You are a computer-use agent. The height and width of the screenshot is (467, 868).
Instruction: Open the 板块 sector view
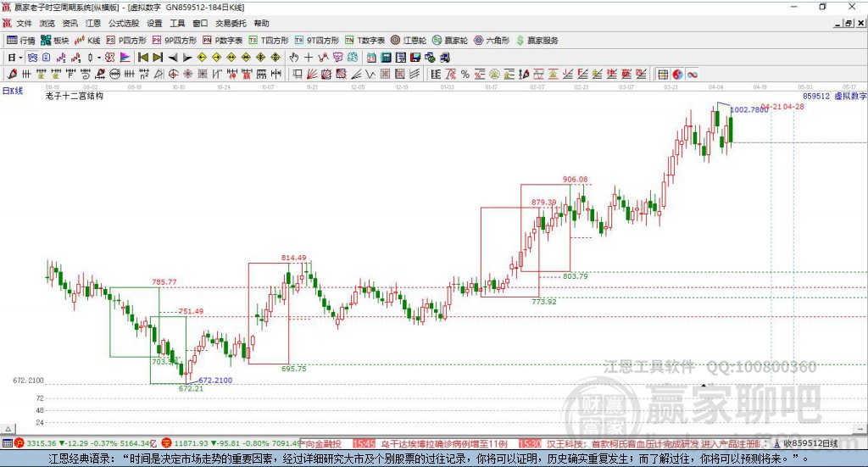pos(54,41)
